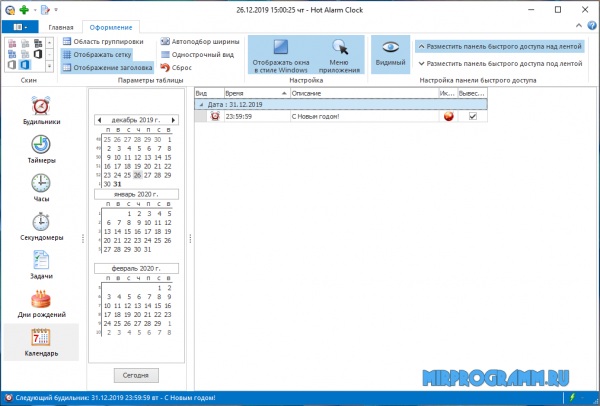The height and width of the screenshot is (406, 600).
Task: Click the alarm clock icon in 23:59:59 row
Action: tap(215, 116)
